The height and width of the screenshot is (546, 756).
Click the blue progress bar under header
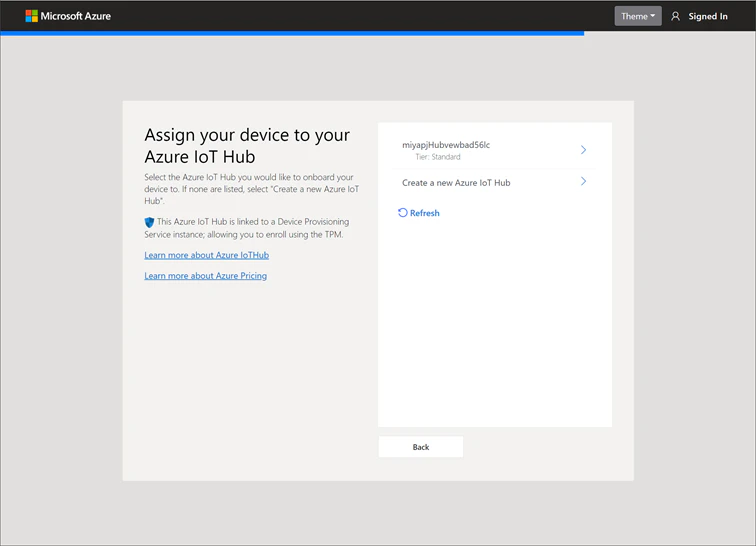292,33
